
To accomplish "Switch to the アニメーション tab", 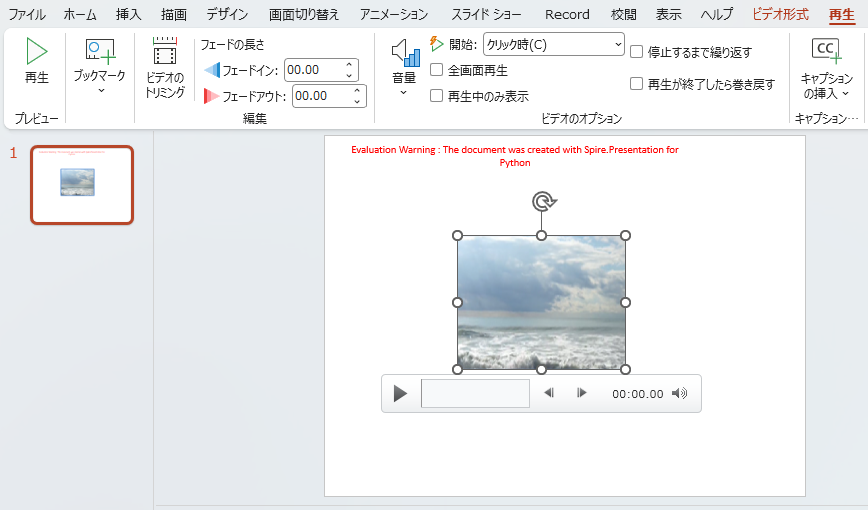I will point(394,14).
